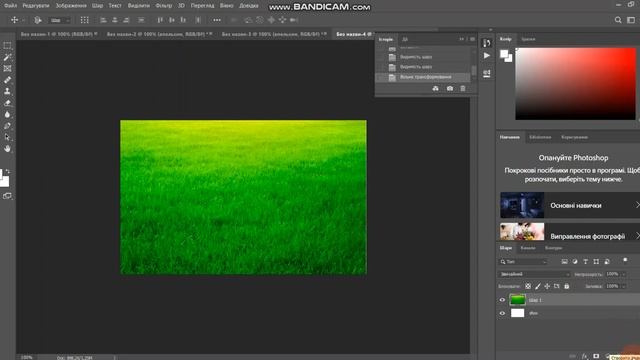Hide the white 'Фон' layer
Image resolution: width=640 pixels, height=360 pixels.
coord(502,313)
